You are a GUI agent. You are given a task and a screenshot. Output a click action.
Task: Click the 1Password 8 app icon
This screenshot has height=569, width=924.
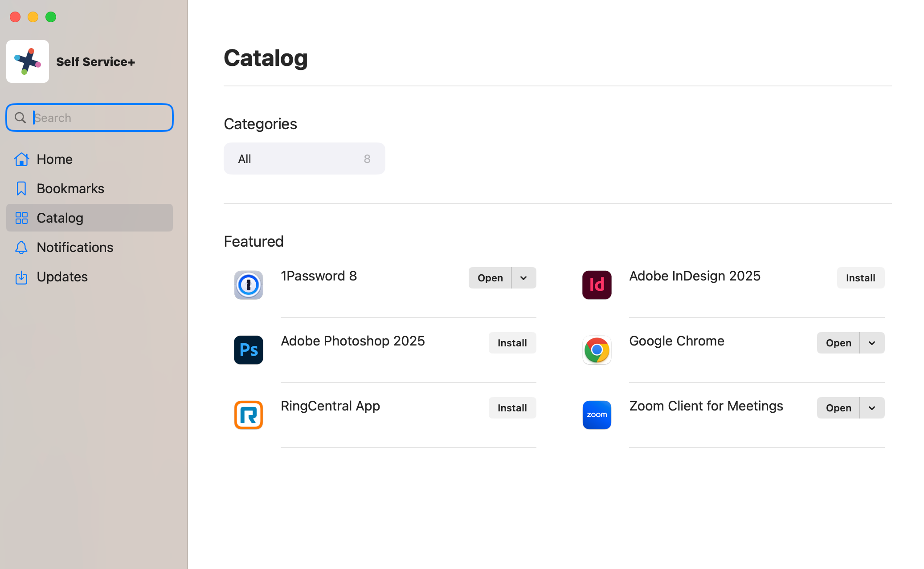[249, 285]
